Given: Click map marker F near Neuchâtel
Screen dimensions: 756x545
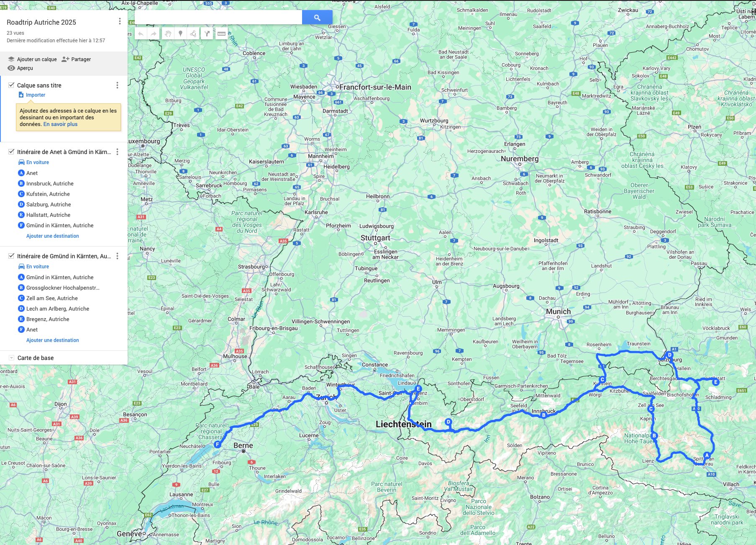Looking at the screenshot, I should pos(217,445).
